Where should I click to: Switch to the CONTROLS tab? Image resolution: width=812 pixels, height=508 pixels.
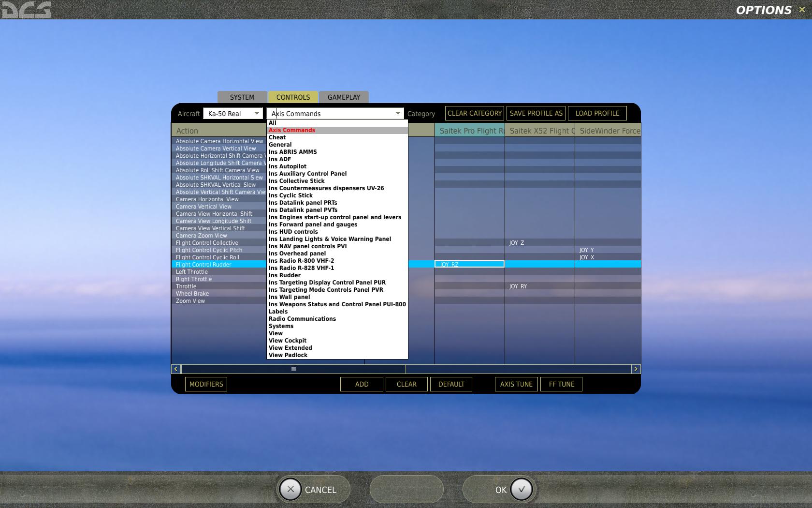click(x=293, y=97)
